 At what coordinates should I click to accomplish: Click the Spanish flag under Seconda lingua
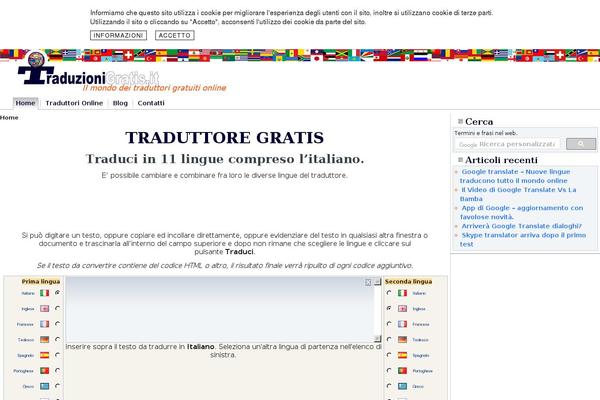pyautogui.click(x=402, y=355)
